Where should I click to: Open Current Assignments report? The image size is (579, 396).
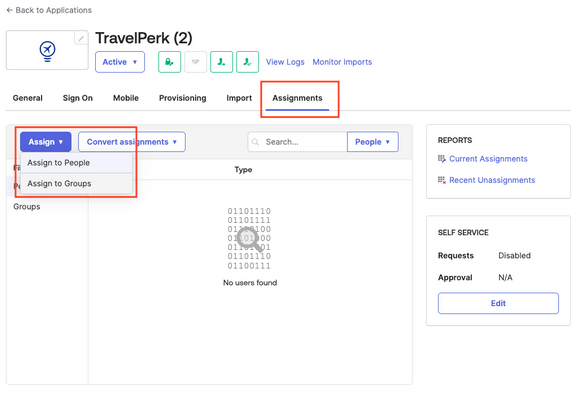click(x=488, y=159)
